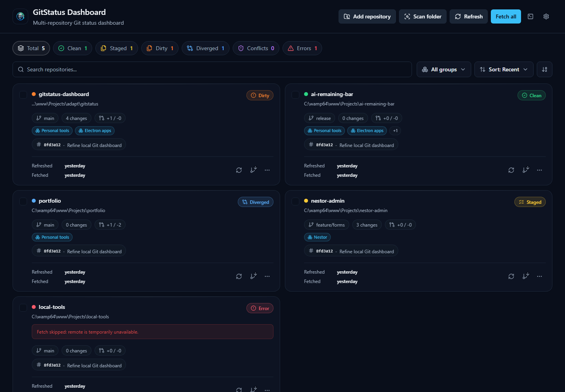The height and width of the screenshot is (392, 565).
Task: Refresh the gitstatus-dashboard repository card
Action: point(239,170)
